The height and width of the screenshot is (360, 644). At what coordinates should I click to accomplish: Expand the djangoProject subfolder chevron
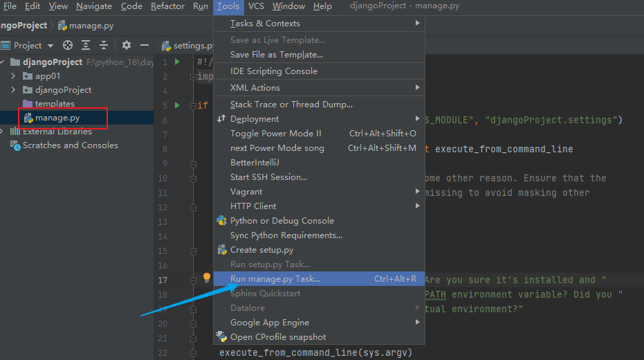pos(13,89)
